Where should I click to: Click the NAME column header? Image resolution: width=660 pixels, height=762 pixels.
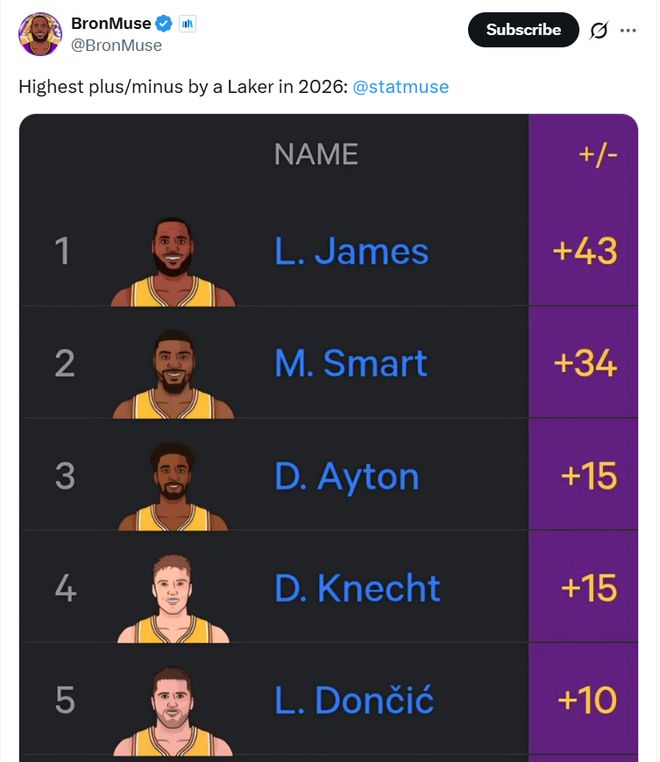pyautogui.click(x=316, y=154)
